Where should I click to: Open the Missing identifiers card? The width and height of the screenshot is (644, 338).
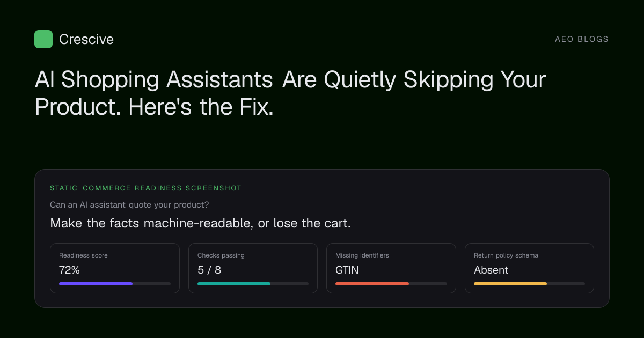pos(391,268)
